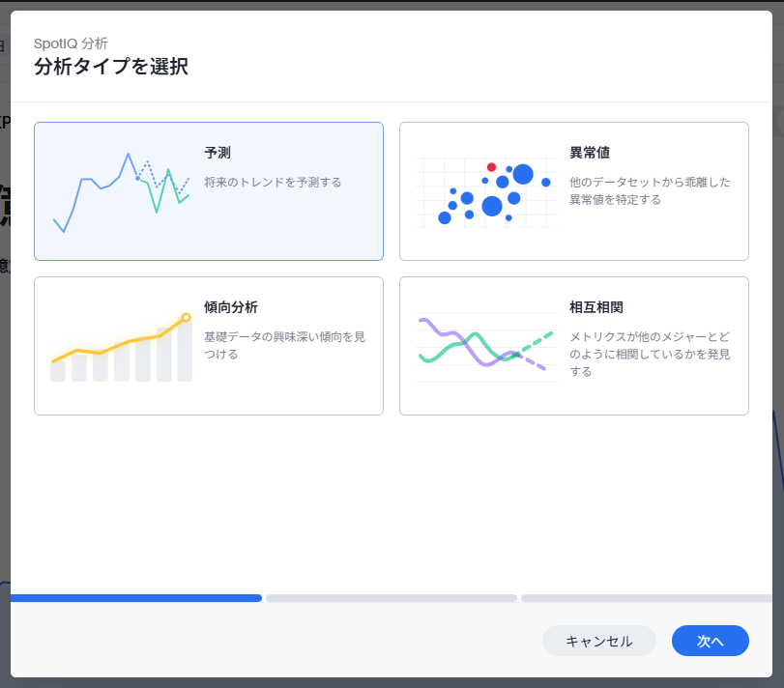Click the blue first progress step bar
The width and height of the screenshot is (784, 688).
coord(136,598)
